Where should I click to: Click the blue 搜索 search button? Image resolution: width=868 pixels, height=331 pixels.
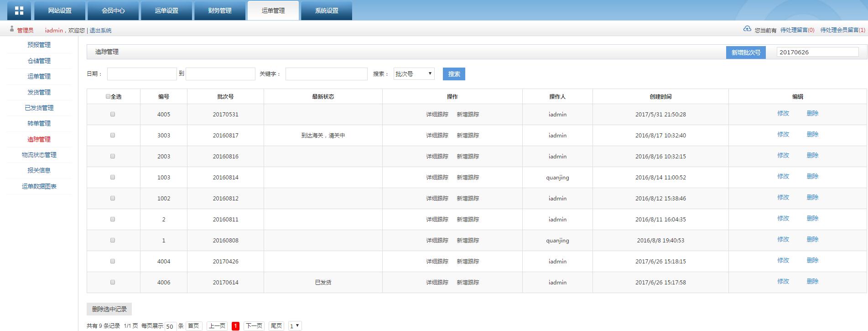(x=454, y=74)
